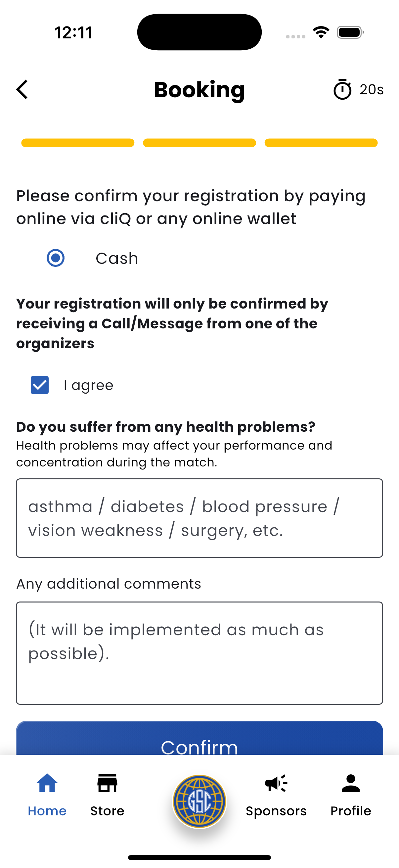Click the Confirm button
This screenshot has height=868, width=399.
pos(199,738)
